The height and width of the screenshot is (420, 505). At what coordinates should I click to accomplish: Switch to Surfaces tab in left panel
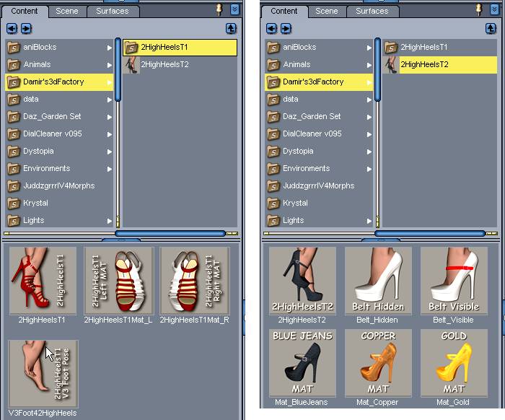(x=113, y=12)
